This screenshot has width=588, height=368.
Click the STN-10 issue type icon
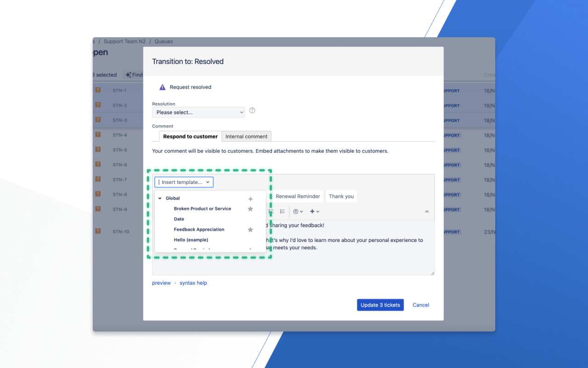coord(98,231)
